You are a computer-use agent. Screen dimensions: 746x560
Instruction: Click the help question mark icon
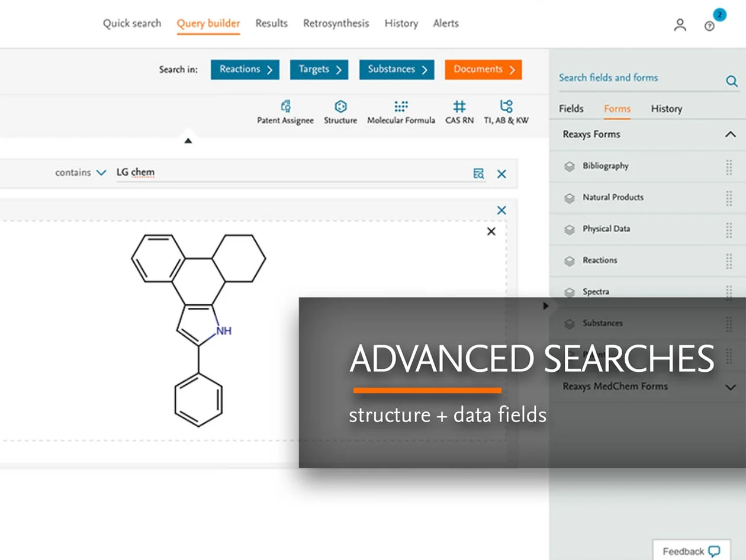tap(709, 25)
